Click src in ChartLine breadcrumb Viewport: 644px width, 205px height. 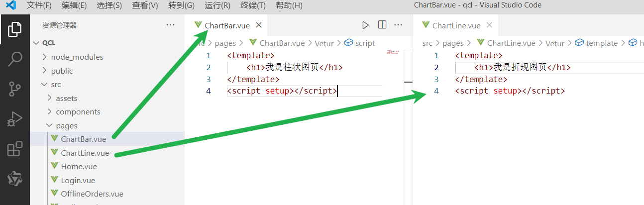tap(428, 43)
